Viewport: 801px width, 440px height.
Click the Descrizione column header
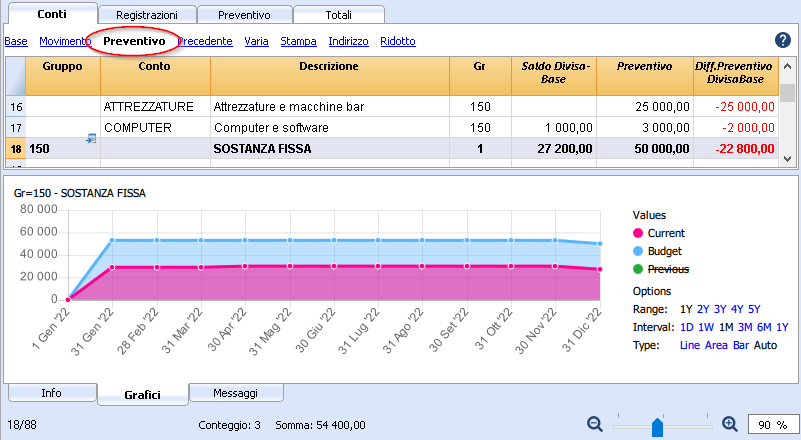click(x=329, y=76)
